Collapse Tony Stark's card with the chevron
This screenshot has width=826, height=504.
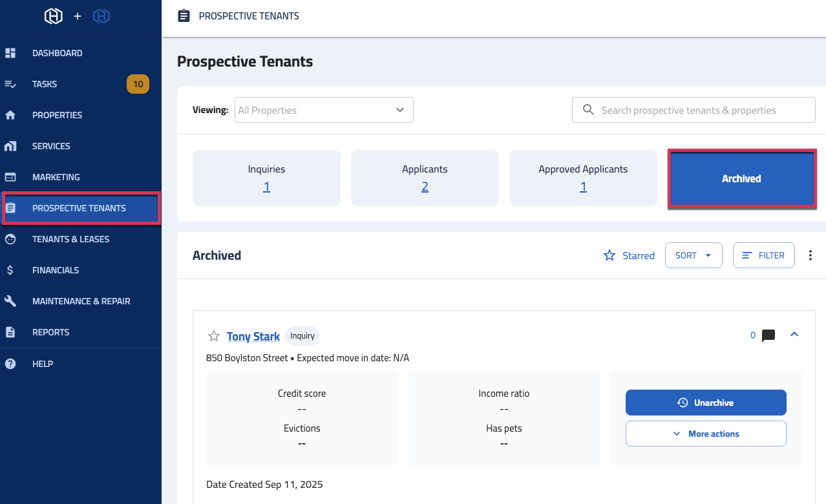coord(794,335)
